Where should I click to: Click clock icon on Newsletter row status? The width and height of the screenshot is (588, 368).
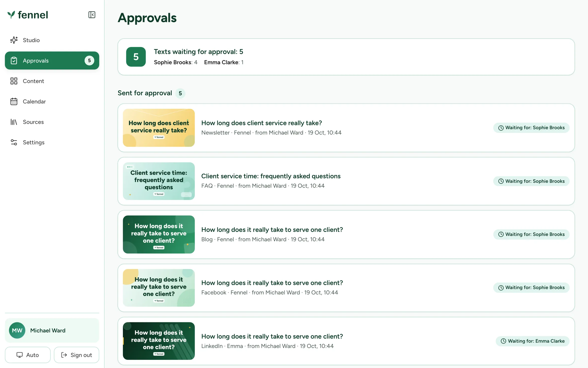(x=501, y=128)
